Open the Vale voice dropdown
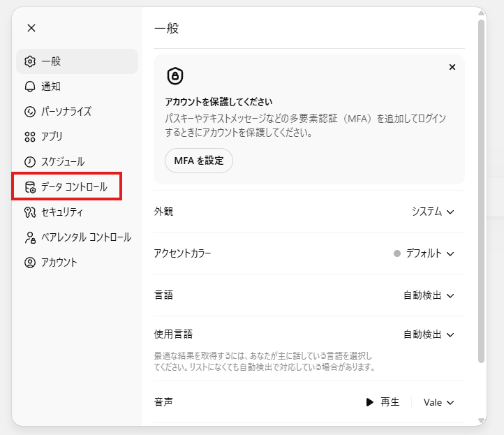 438,402
